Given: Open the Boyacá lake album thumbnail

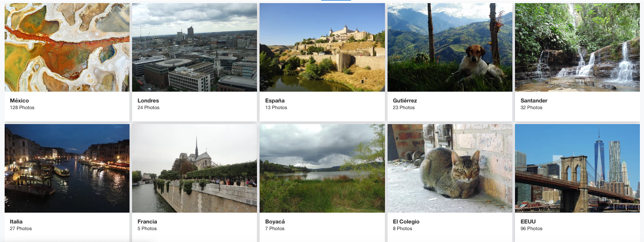Looking at the screenshot, I should tap(322, 168).
